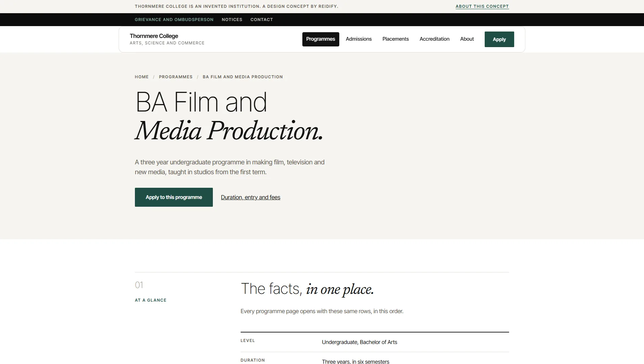Open the About This Concept link
The width and height of the screenshot is (644, 364).
point(482,6)
